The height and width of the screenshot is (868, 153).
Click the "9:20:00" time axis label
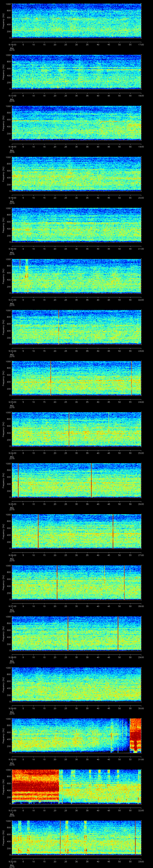point(12,249)
